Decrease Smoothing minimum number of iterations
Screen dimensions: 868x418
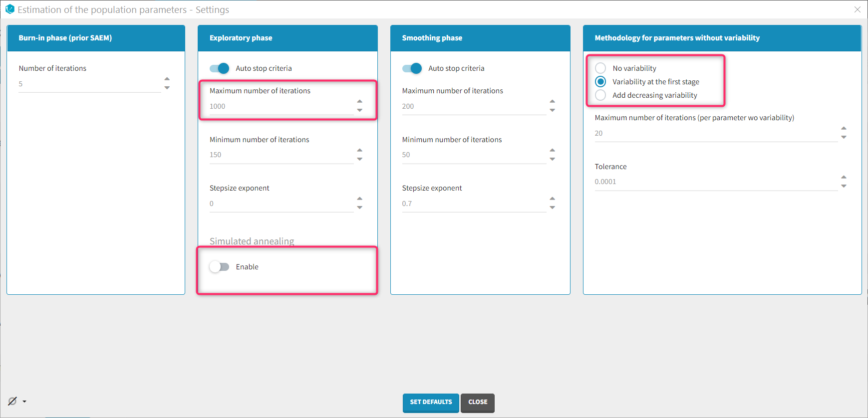(553, 159)
